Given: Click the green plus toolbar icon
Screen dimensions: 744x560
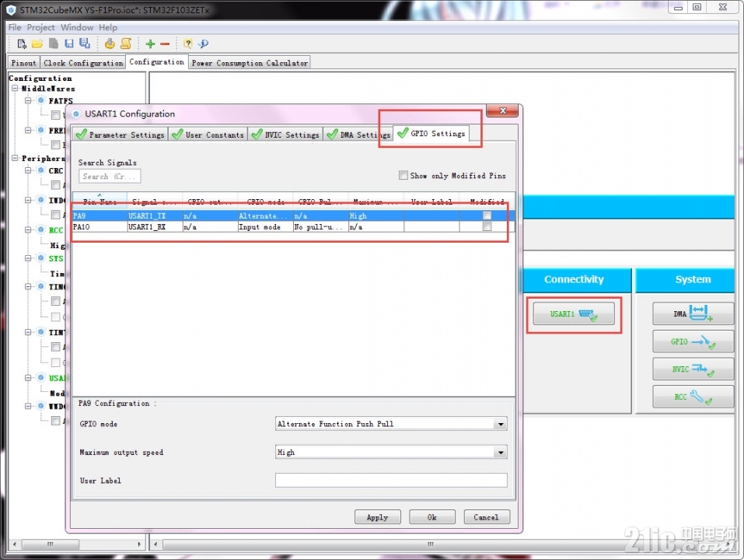Looking at the screenshot, I should pyautogui.click(x=150, y=44).
